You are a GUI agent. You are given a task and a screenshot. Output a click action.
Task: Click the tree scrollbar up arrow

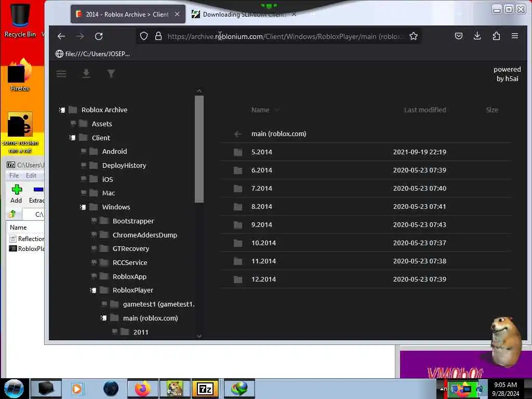(199, 91)
